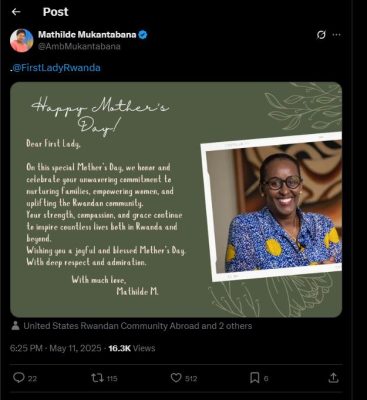Click the Post header title
This screenshot has width=367, height=400.
(x=56, y=12)
